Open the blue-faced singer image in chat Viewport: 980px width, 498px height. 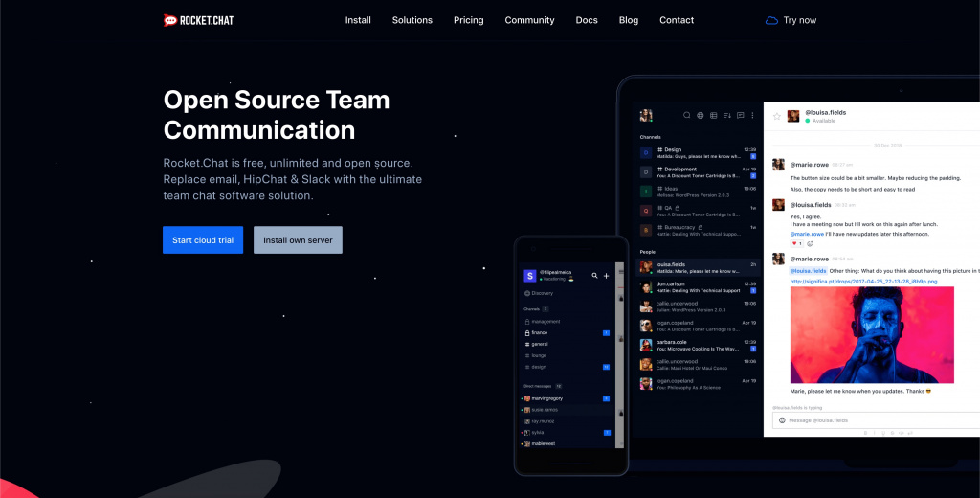click(872, 335)
